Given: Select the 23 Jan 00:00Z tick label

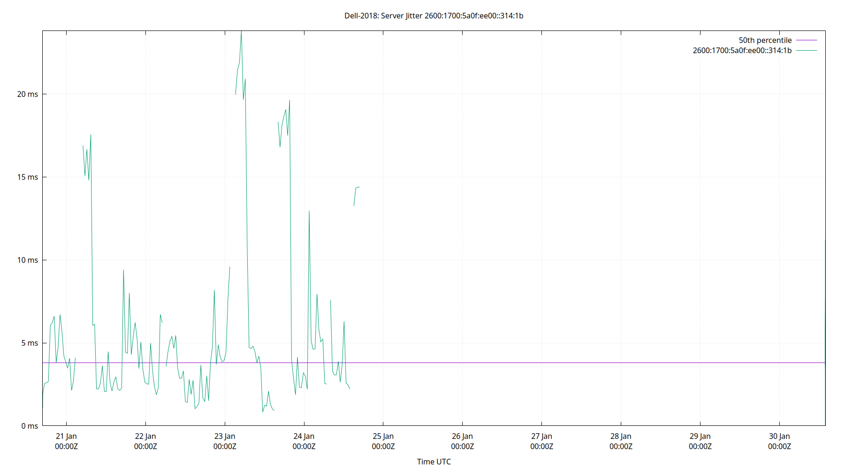Looking at the screenshot, I should (224, 441).
